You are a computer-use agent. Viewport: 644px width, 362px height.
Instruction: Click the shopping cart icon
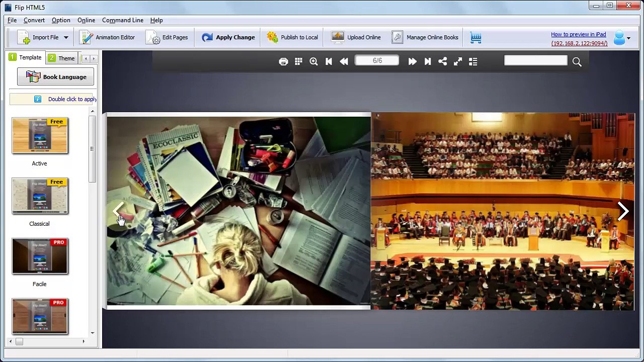pyautogui.click(x=476, y=37)
